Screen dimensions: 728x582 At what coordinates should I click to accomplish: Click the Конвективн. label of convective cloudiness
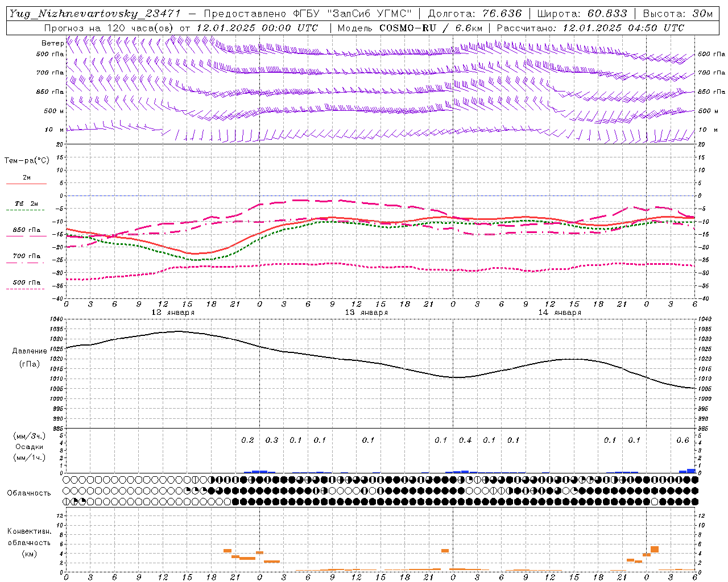point(29,531)
